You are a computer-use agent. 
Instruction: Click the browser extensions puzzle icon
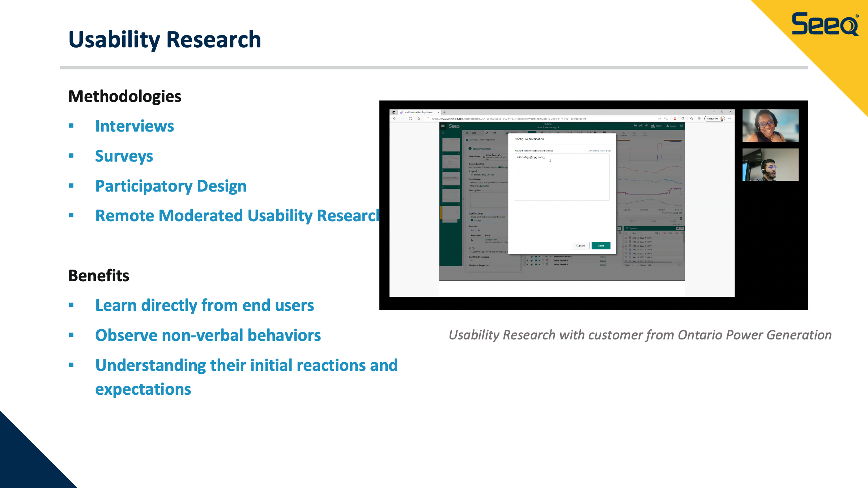pos(683,119)
